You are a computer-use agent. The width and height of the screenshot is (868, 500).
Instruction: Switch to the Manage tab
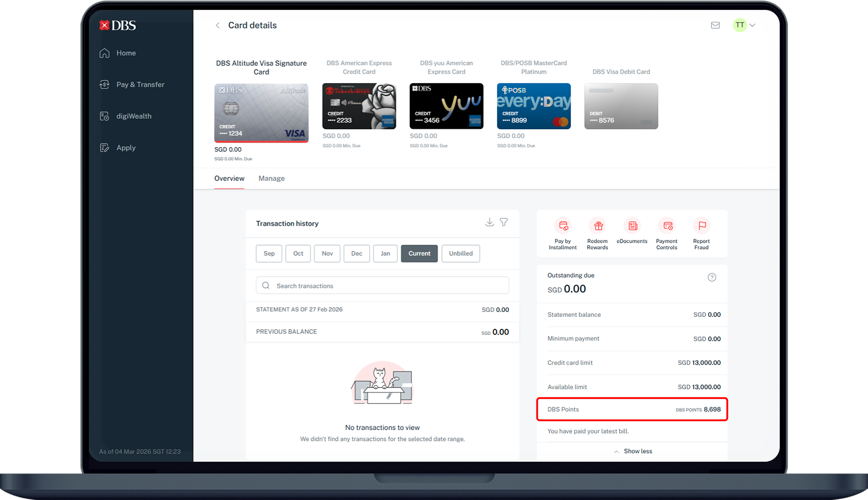pos(272,178)
